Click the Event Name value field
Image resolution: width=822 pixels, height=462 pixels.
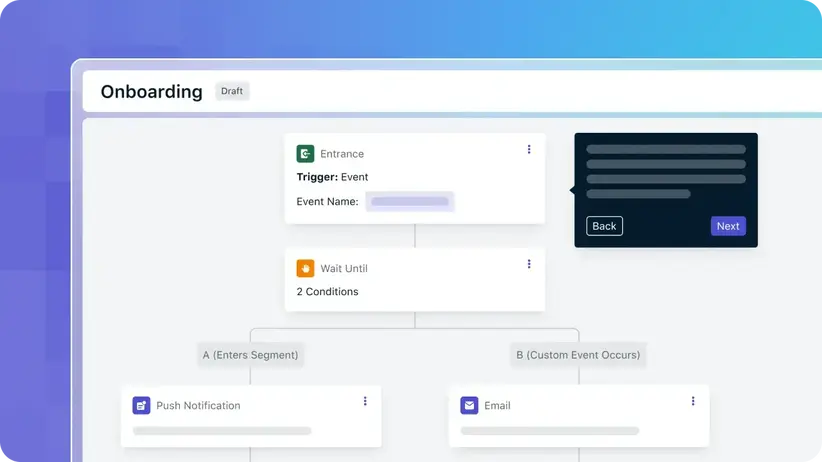pos(410,201)
